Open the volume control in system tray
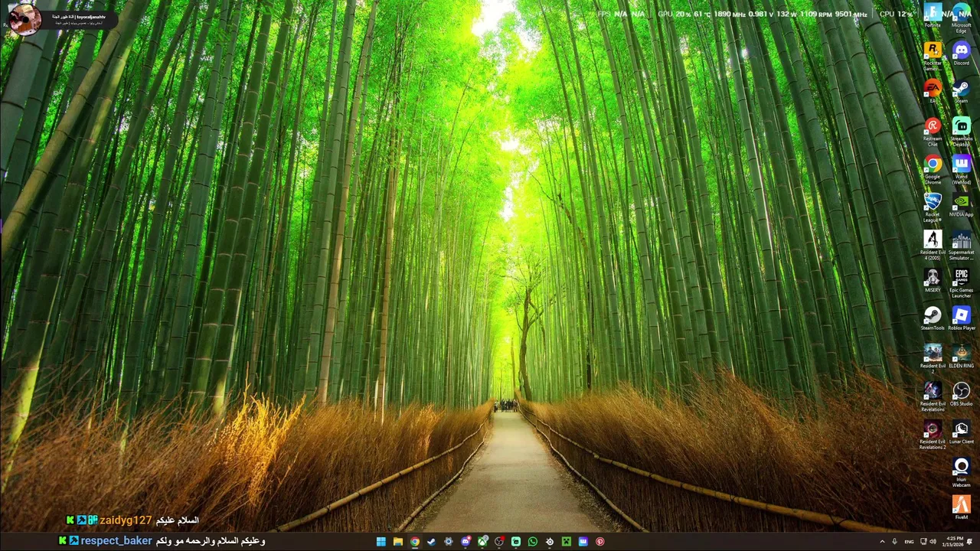Screen dimensions: 980x551 click(933, 542)
